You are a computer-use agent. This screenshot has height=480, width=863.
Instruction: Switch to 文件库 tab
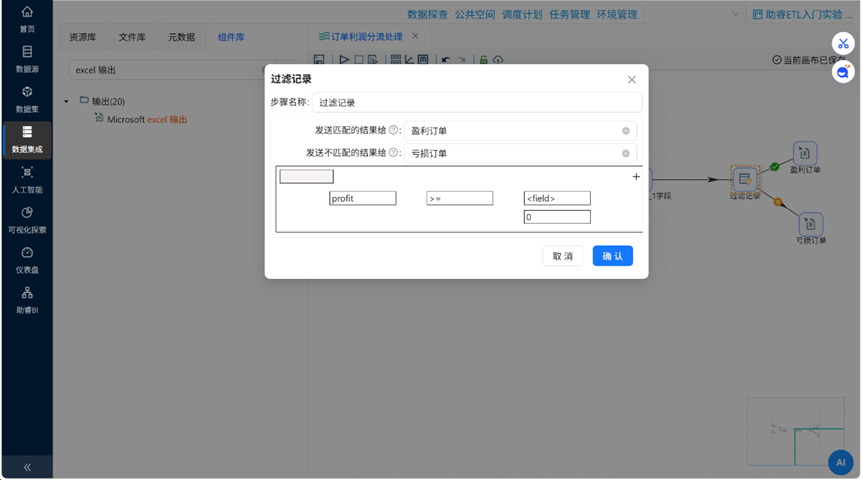132,37
